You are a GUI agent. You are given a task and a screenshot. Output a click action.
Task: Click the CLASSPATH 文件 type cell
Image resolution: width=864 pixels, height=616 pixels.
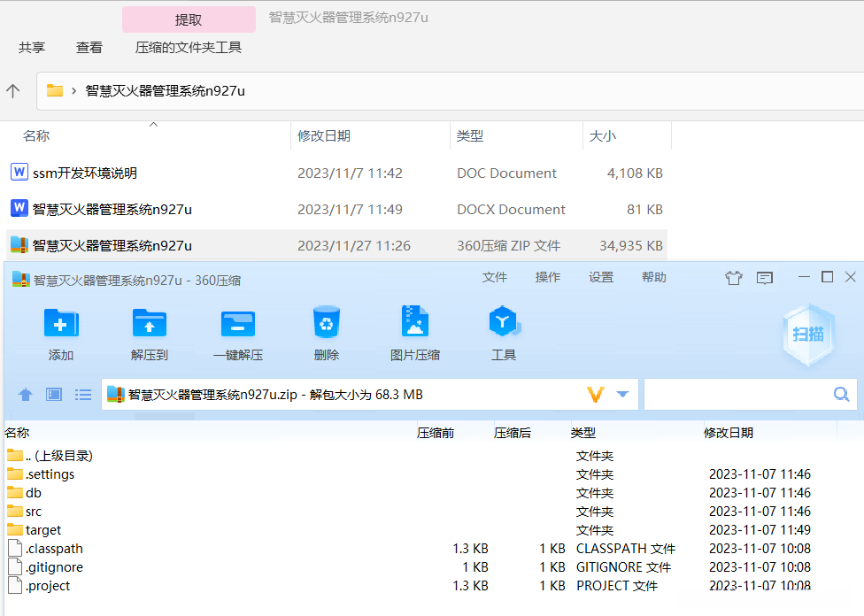626,549
